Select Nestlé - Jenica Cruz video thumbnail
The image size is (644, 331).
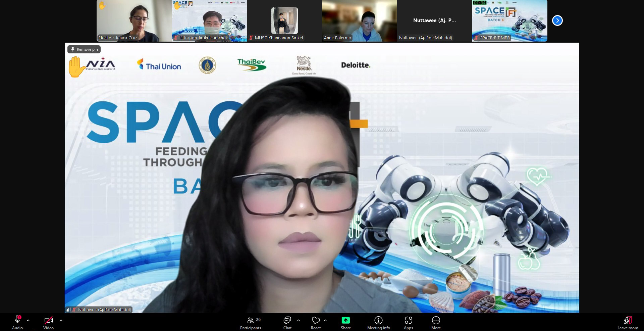point(134,20)
